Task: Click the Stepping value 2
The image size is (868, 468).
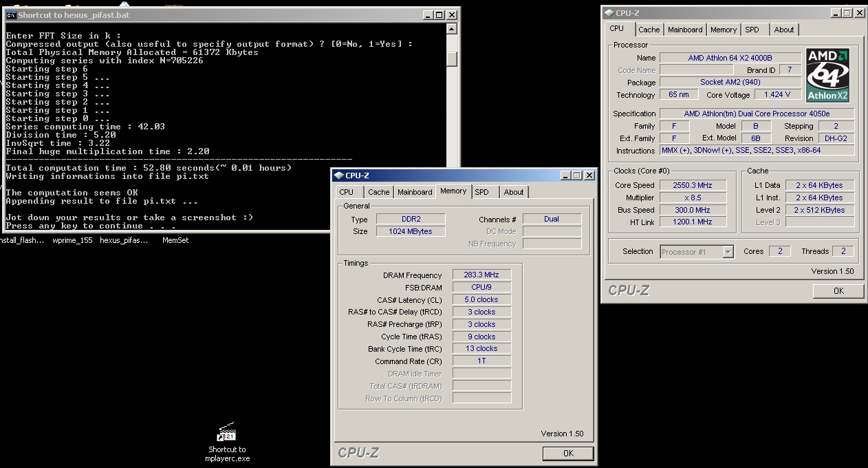Action: (x=836, y=126)
